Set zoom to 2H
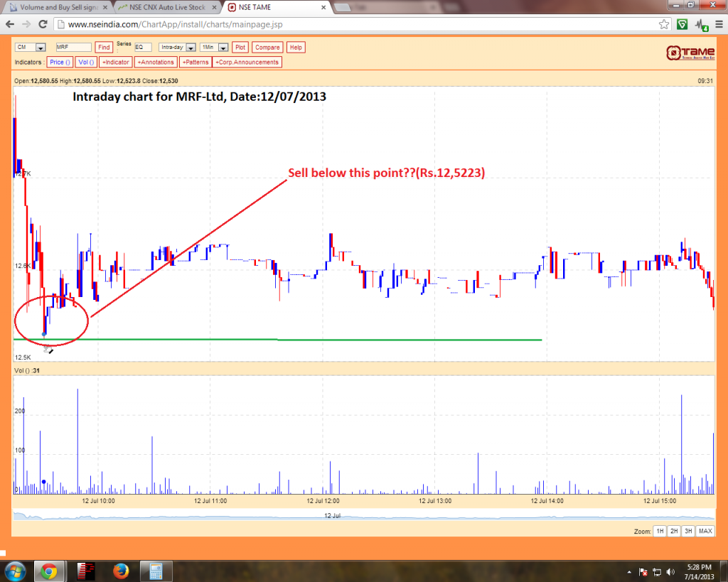 [x=674, y=531]
